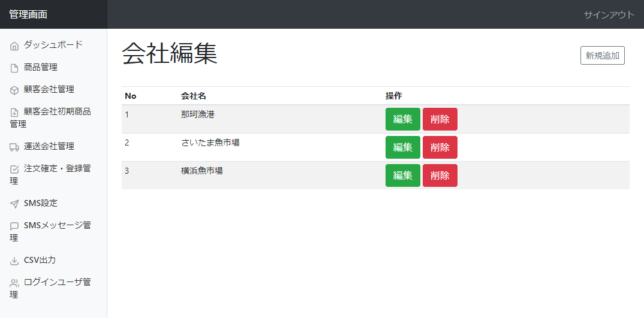The height and width of the screenshot is (318, 644).
Task: Open 運送会社管理 sidebar menu item
Action: (x=49, y=146)
